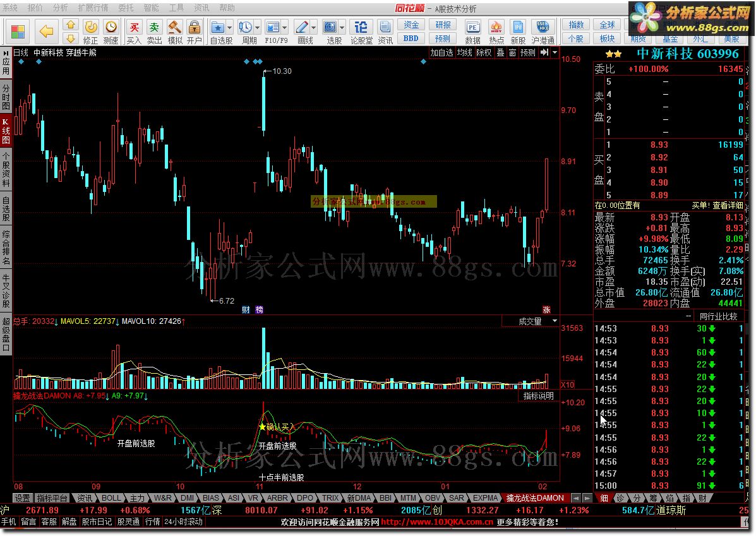
Task: Toggle 窗 multi-window mode
Action: pyautogui.click(x=512, y=52)
